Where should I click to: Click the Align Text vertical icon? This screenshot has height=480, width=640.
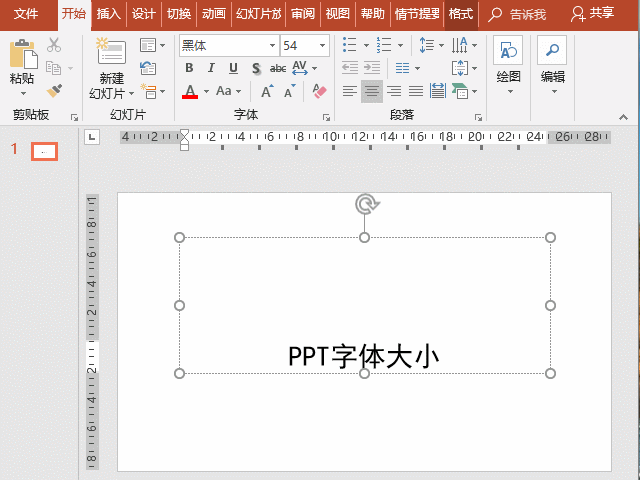(460, 68)
